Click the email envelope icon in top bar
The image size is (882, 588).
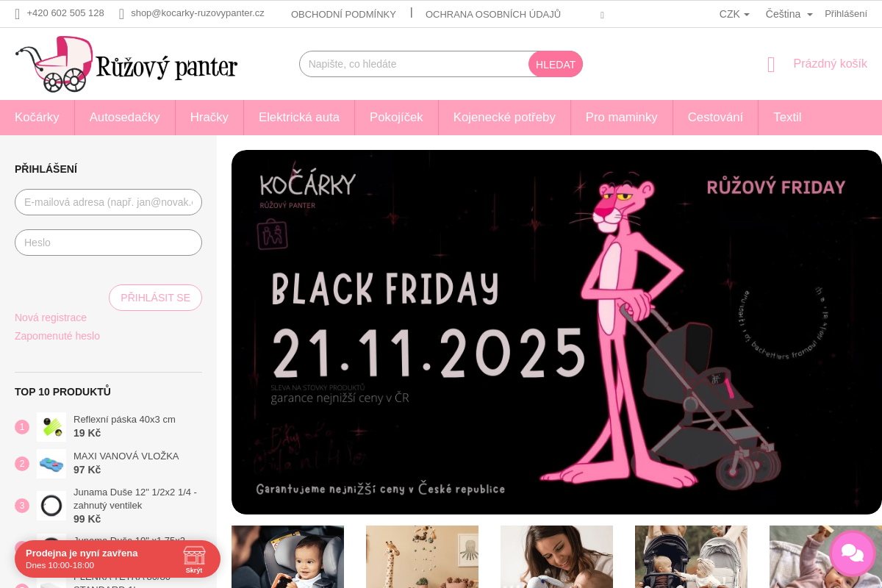[x=122, y=13]
